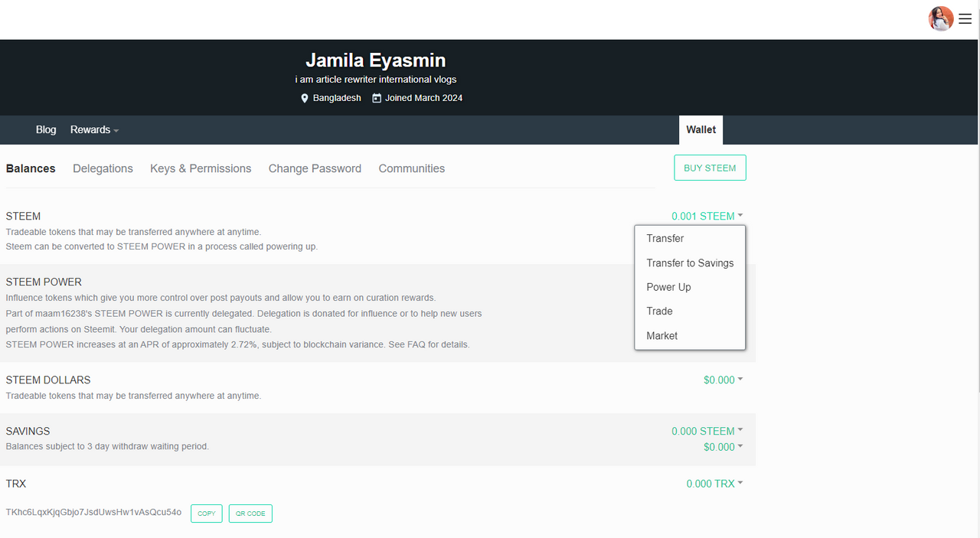This screenshot has width=980, height=538.
Task: Click the STEEM DOLLARS heading
Action: click(48, 380)
